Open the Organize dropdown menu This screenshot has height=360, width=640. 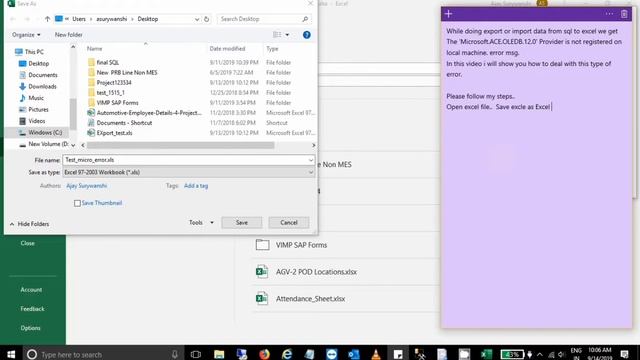[26, 35]
